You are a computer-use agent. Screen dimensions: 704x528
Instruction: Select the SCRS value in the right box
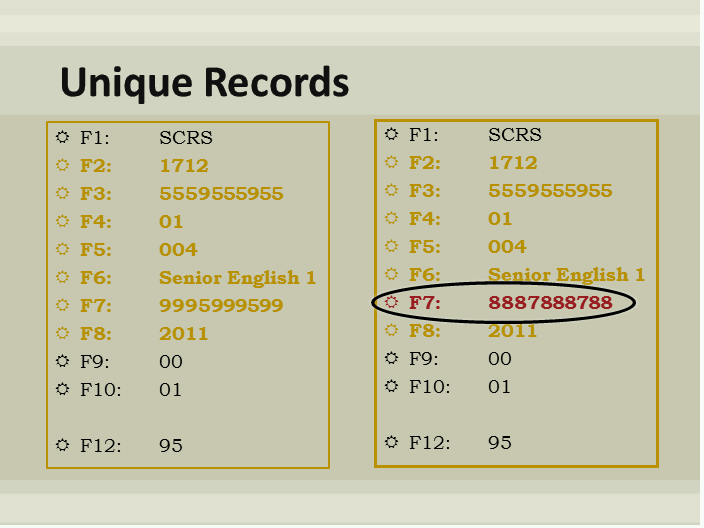(514, 134)
